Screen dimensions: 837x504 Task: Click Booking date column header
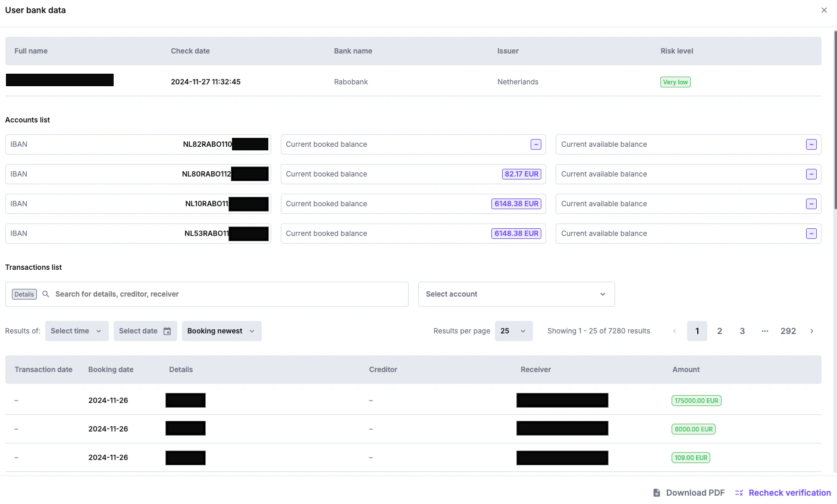point(111,370)
